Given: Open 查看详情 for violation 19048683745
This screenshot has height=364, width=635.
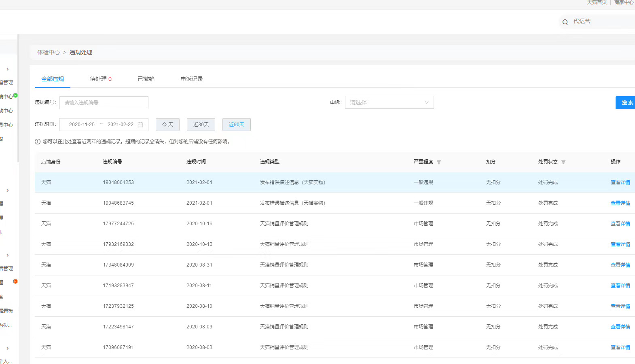Looking at the screenshot, I should (620, 203).
